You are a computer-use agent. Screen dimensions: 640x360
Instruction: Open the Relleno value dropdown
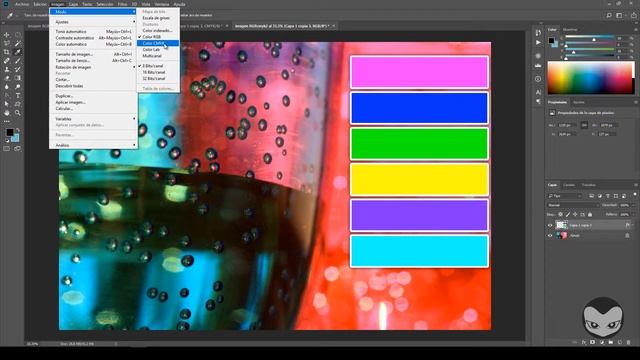(632, 214)
